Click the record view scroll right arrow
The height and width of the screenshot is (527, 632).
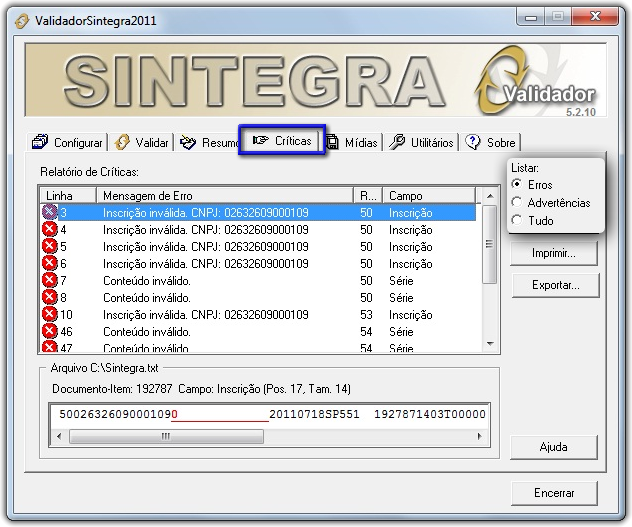tap(479, 436)
